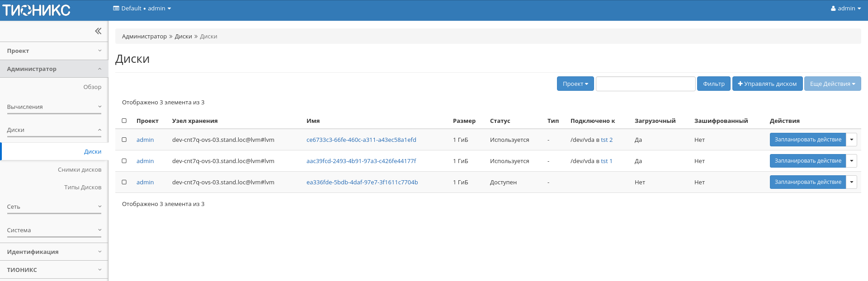The width and height of the screenshot is (868, 281).
Task: Open Типы Дисков in sidebar
Action: point(83,187)
